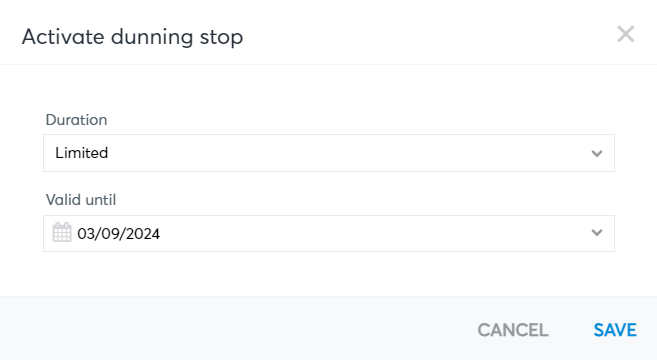Screen dimensions: 657x360
Task: Click the Valid until field label
Action: (81, 200)
